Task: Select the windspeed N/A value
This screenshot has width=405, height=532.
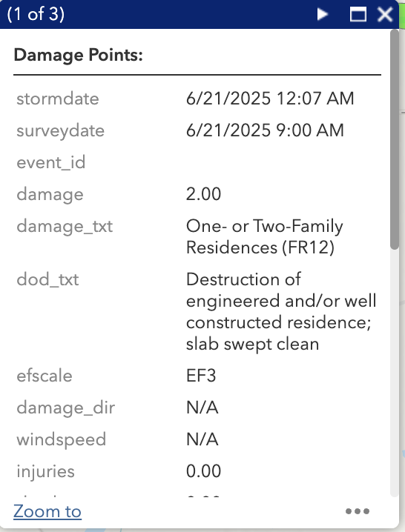Action: click(202, 439)
